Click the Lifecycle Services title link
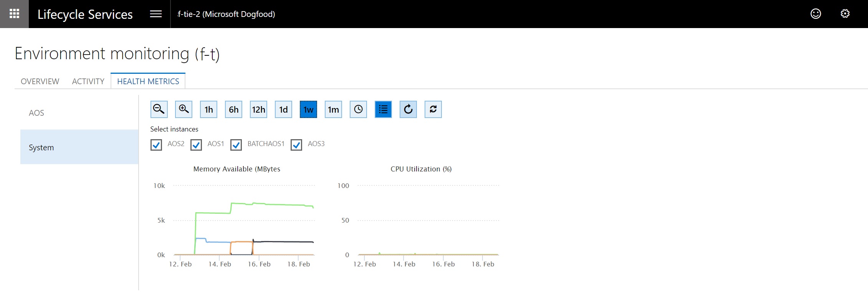 (x=85, y=14)
